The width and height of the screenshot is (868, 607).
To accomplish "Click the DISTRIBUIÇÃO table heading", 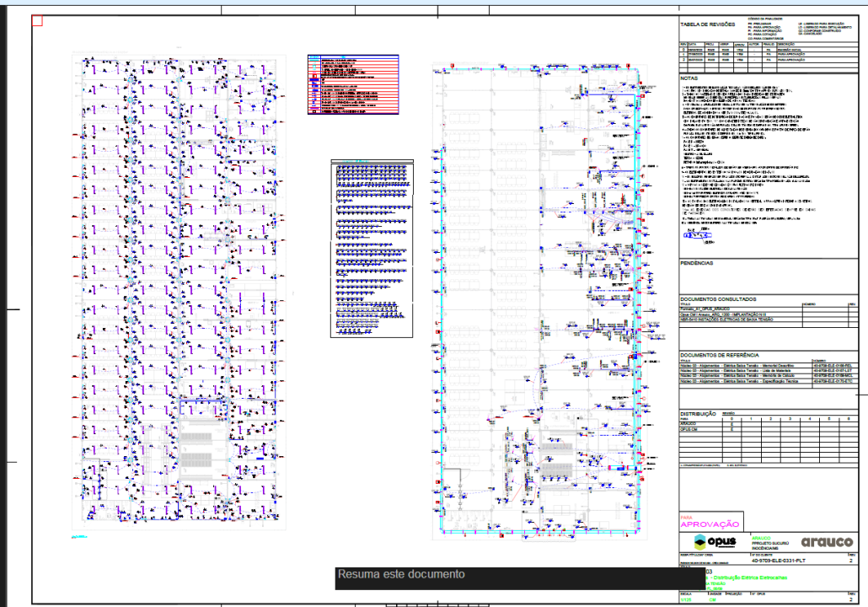I will pyautogui.click(x=698, y=413).
